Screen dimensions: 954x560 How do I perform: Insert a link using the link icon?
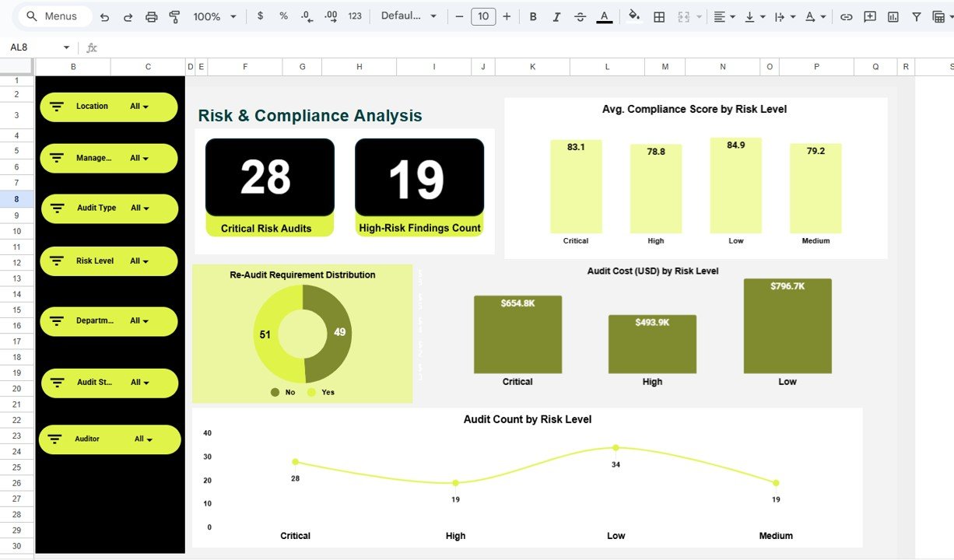pyautogui.click(x=847, y=16)
